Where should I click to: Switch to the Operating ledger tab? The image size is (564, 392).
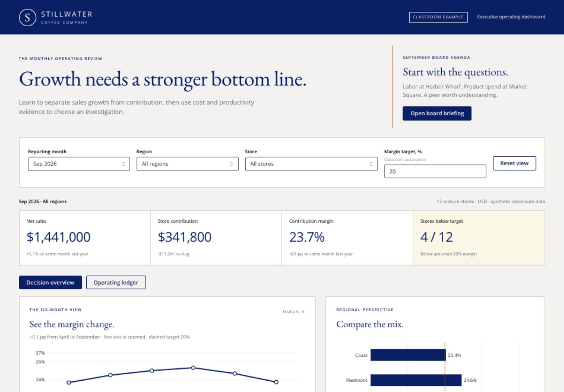coord(116,283)
